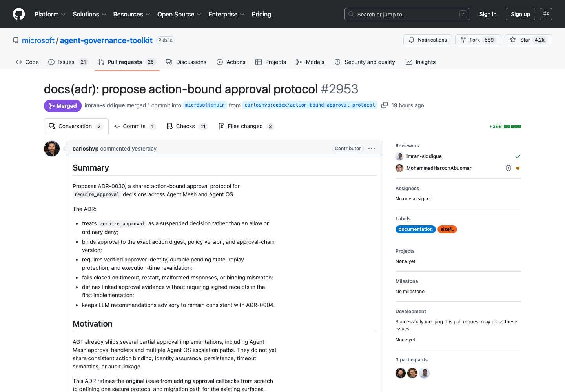Image resolution: width=565 pixels, height=392 pixels.
Task: Open the carloshvp:codex/action-bound-approval-protocol head branch
Action: (x=310, y=105)
